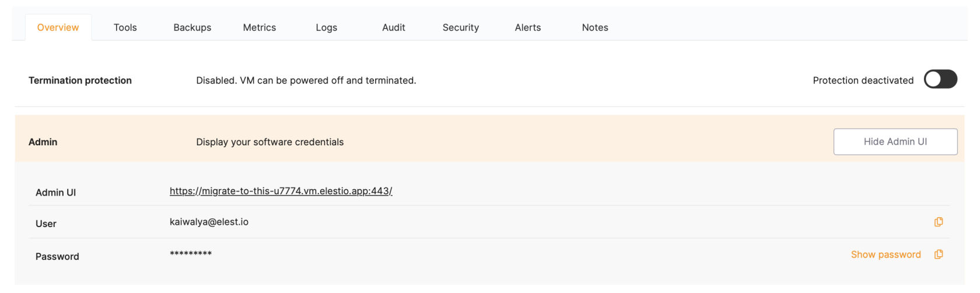Copy the password using copy icon
Viewport: 980px width, 293px height.
point(938,254)
